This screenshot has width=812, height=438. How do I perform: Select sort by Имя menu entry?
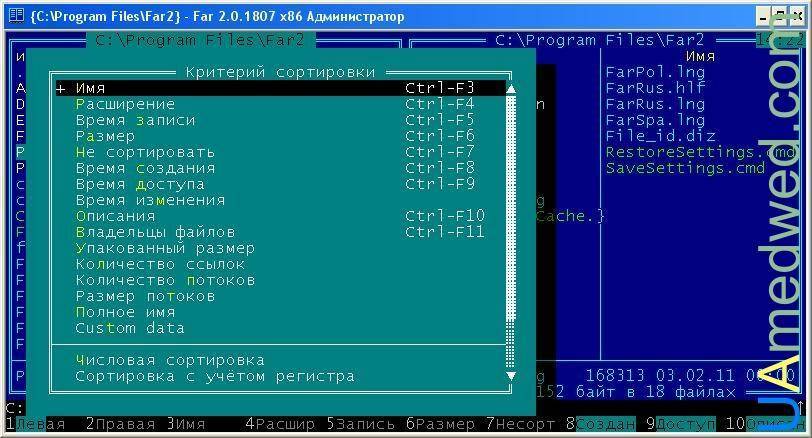[280, 88]
